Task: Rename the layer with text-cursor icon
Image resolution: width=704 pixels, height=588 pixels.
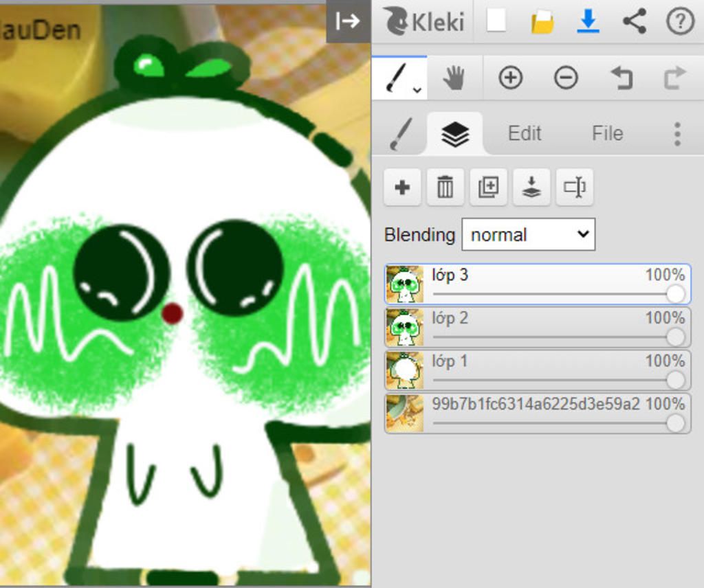Action: pyautogui.click(x=574, y=187)
